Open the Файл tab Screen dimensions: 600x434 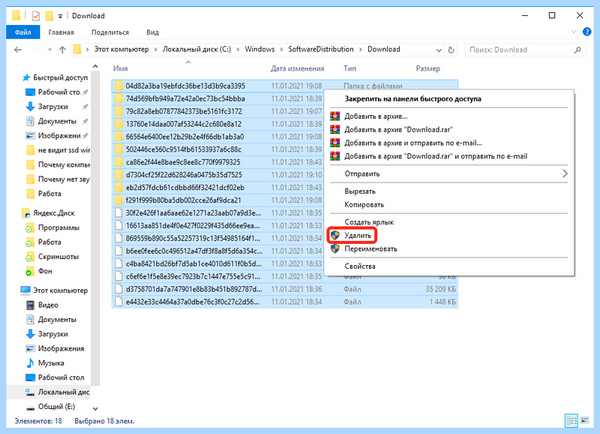(x=23, y=32)
